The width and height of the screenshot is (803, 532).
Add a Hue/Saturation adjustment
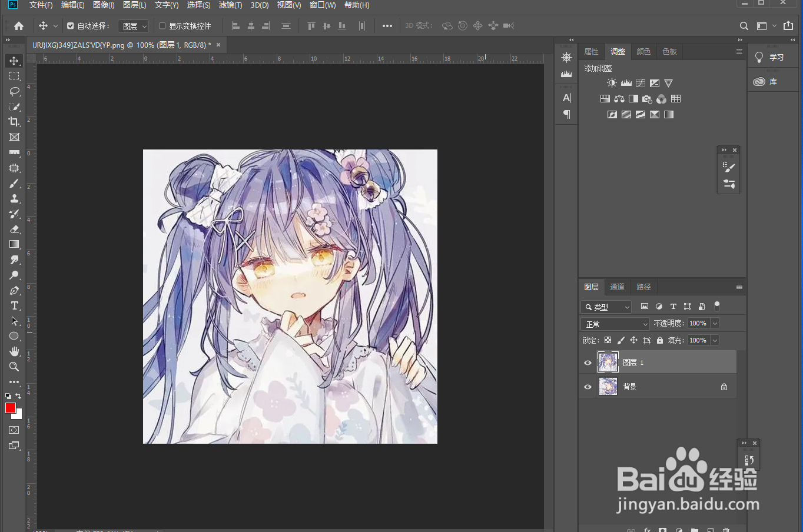(x=605, y=99)
